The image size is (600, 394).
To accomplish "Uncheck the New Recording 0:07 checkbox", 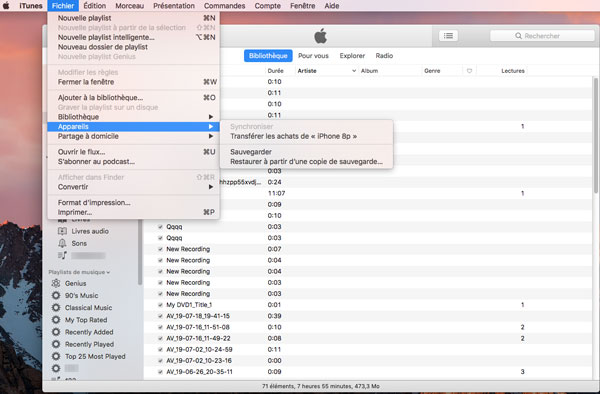I will (x=160, y=249).
